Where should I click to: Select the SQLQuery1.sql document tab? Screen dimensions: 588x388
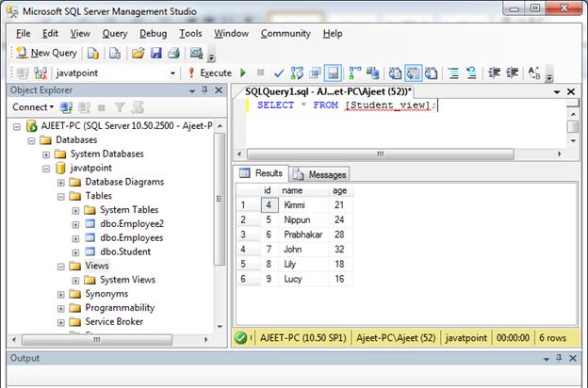pyautogui.click(x=328, y=92)
